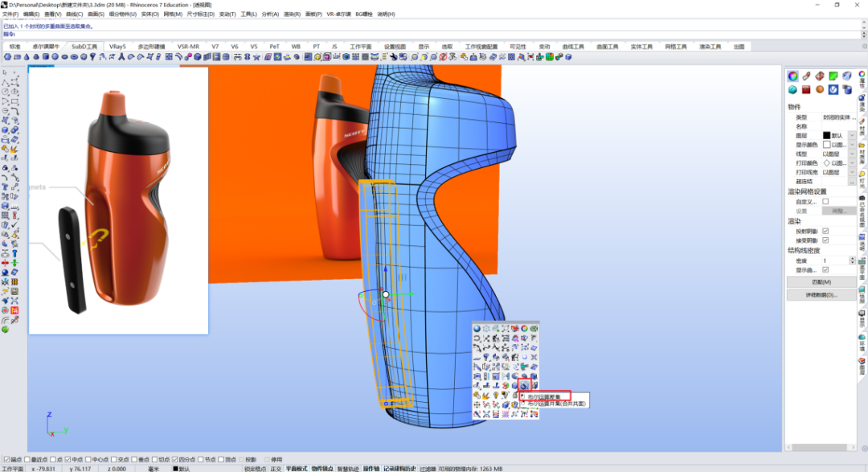Click the 匹配(M) match button

[821, 282]
